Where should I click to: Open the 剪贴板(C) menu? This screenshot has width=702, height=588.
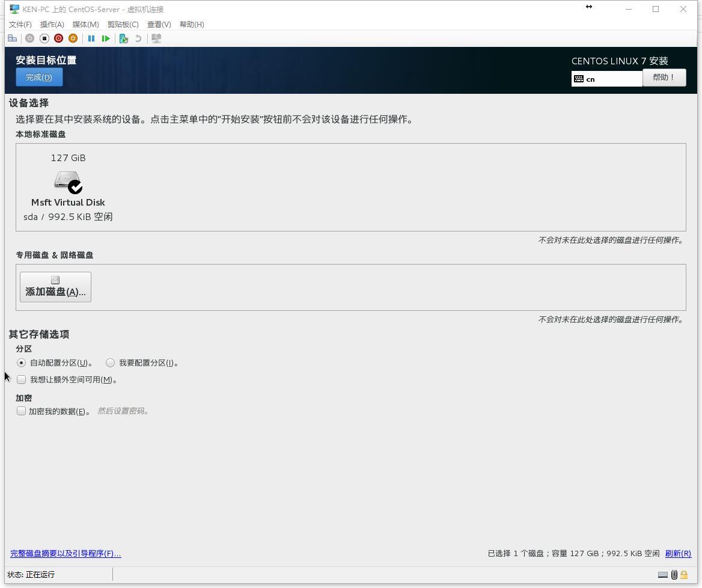[x=123, y=24]
